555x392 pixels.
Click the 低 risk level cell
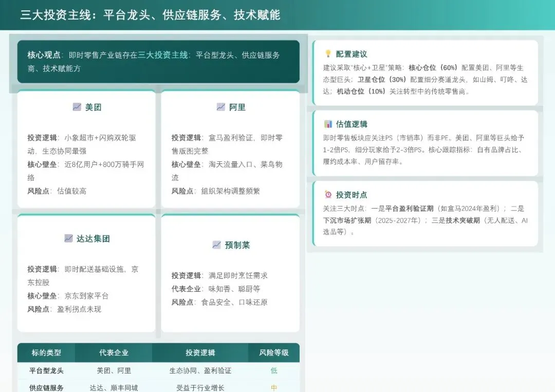[x=274, y=371]
